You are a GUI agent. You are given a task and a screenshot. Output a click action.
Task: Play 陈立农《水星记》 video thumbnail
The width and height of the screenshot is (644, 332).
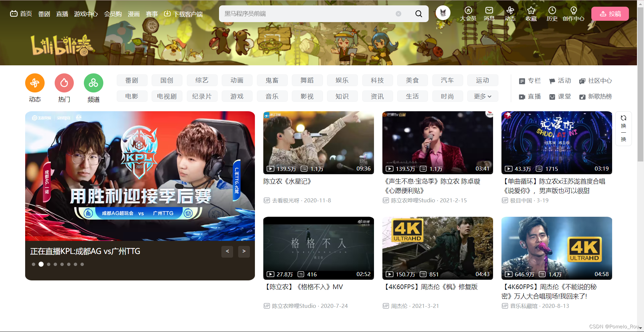tap(319, 143)
